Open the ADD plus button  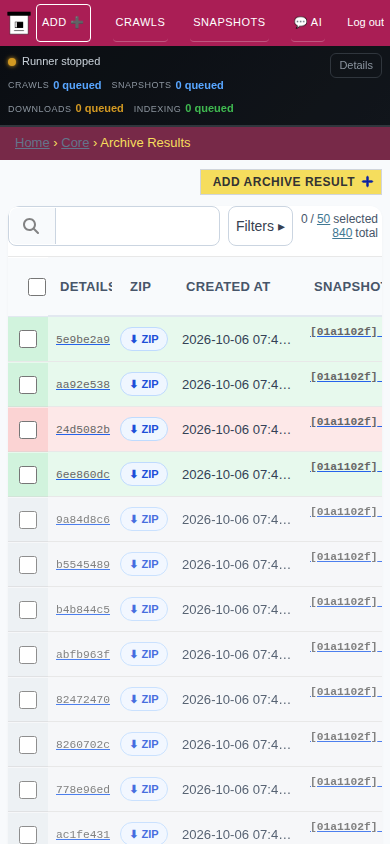pos(63,23)
